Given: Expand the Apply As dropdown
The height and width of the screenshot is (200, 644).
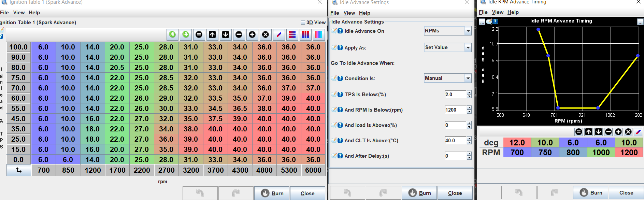Looking at the screenshot, I should (x=468, y=47).
